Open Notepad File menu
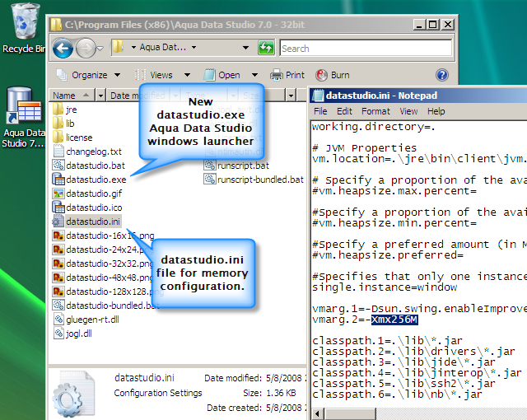The height and width of the screenshot is (420, 527). click(320, 111)
